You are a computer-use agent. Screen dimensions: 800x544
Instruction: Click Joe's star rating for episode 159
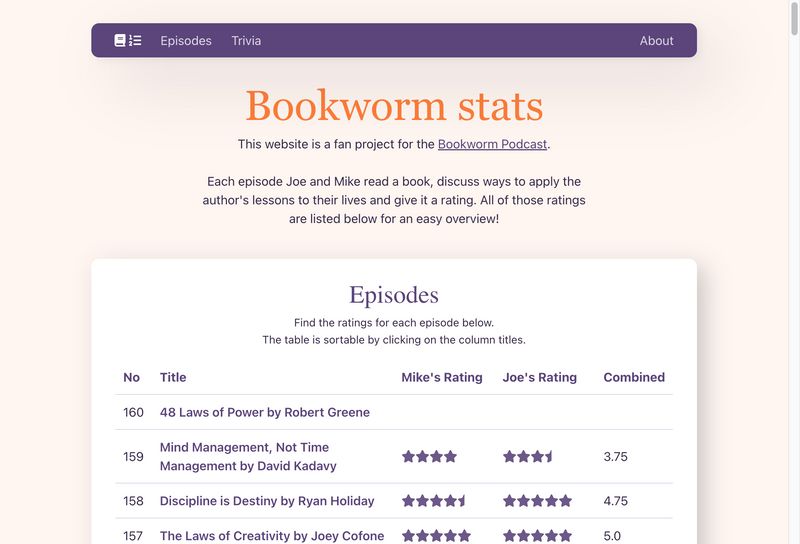[528, 457]
